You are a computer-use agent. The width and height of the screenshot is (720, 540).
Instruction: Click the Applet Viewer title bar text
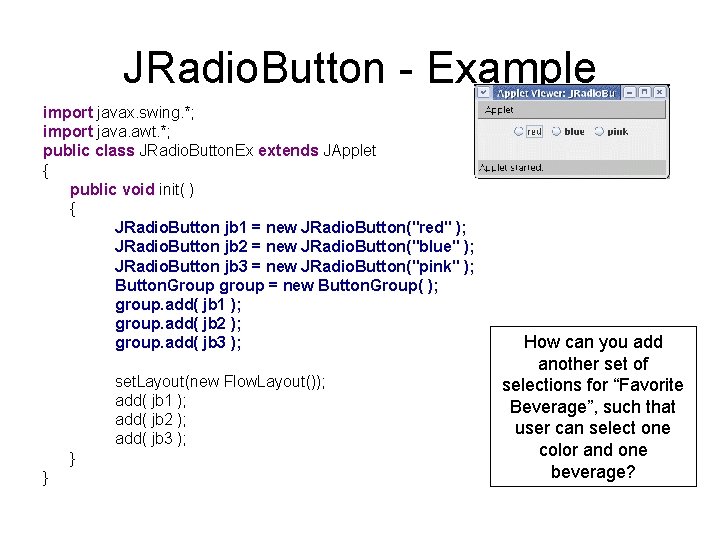[x=556, y=93]
